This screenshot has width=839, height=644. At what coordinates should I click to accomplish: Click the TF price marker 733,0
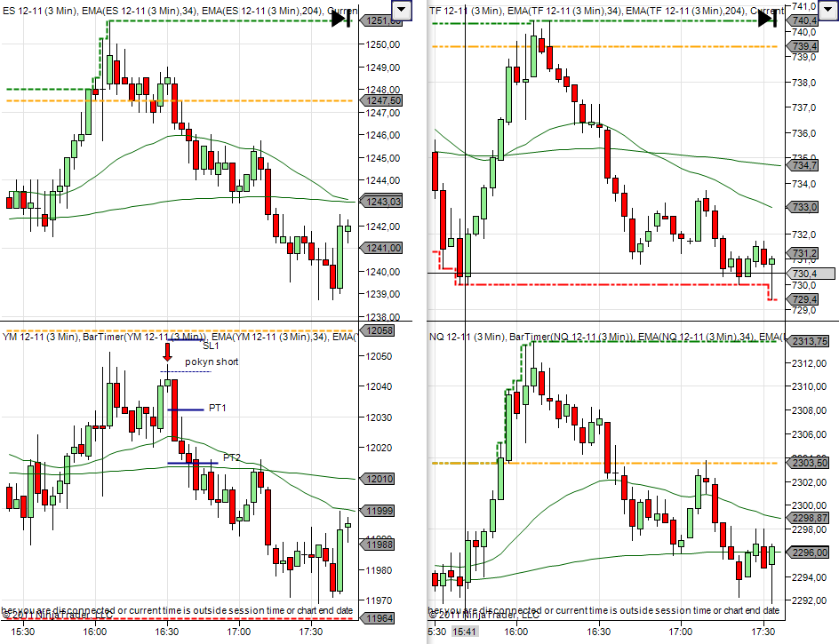click(803, 207)
